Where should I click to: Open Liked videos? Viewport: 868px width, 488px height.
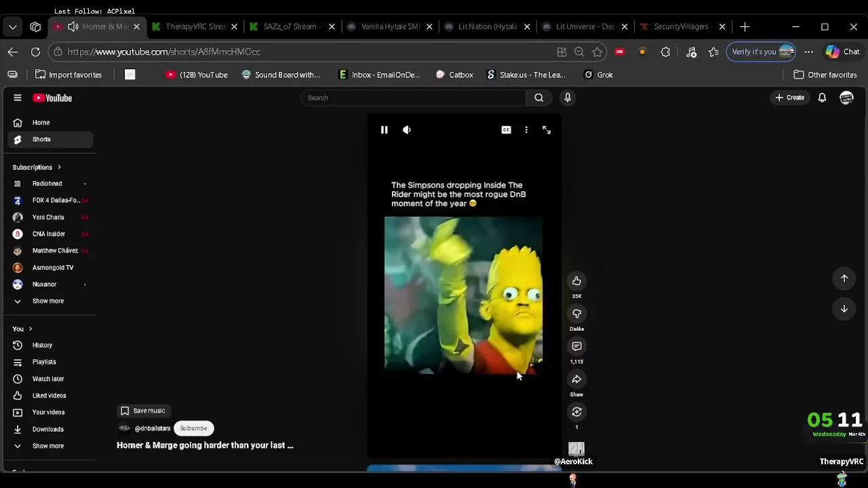[51, 395]
